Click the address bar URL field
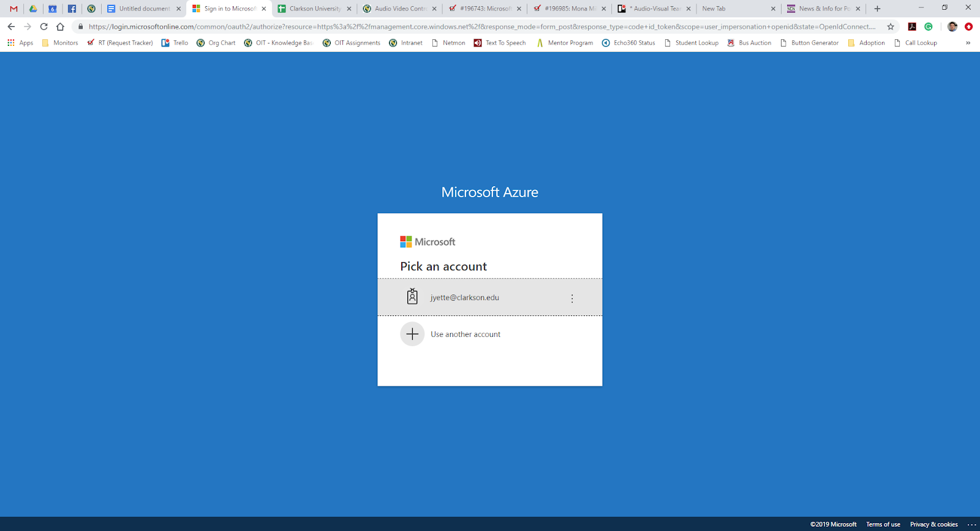Image resolution: width=980 pixels, height=531 pixels. pyautogui.click(x=481, y=26)
